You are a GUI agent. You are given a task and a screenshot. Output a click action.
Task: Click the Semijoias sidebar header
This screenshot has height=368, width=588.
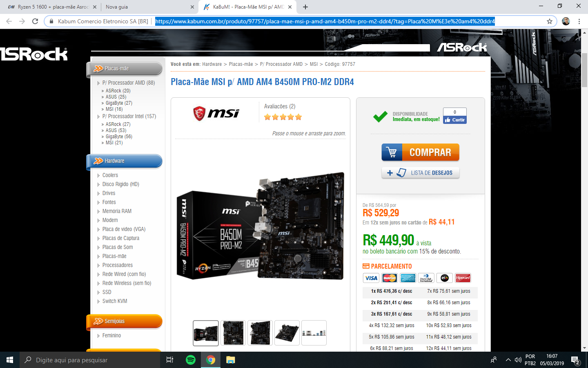(x=125, y=321)
